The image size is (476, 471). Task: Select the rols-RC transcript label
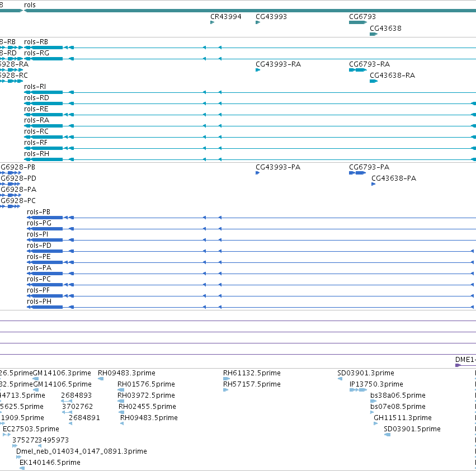click(36, 132)
